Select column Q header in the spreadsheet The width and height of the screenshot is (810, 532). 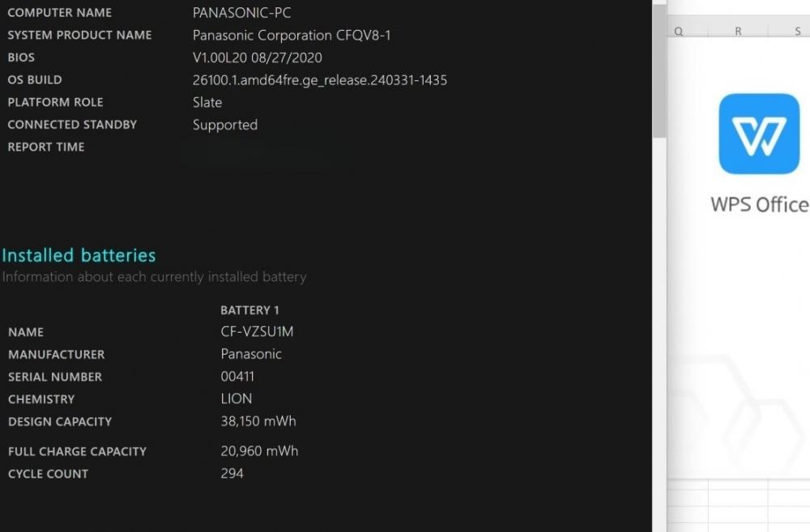coord(678,31)
